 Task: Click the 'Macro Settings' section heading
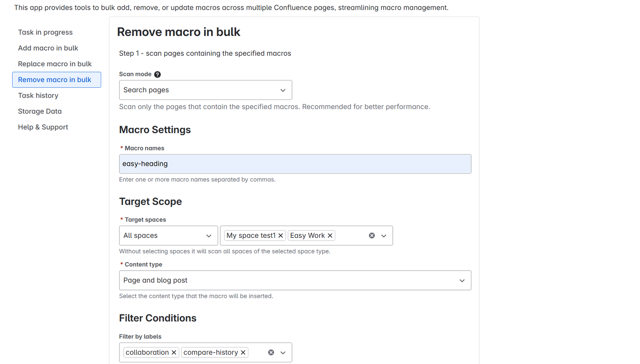pos(155,130)
